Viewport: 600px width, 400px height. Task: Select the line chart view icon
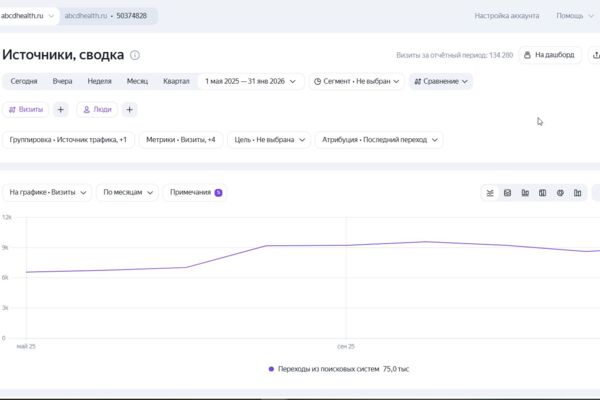pos(490,193)
